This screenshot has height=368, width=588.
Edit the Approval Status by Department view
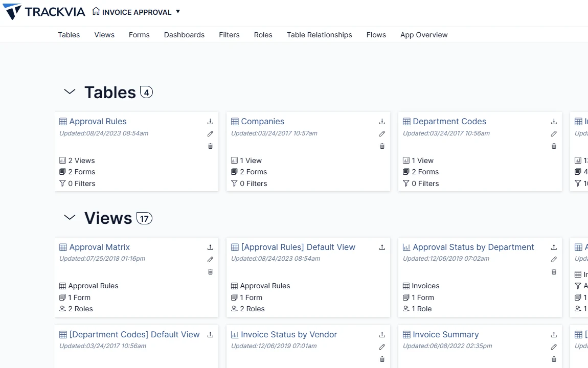point(554,259)
